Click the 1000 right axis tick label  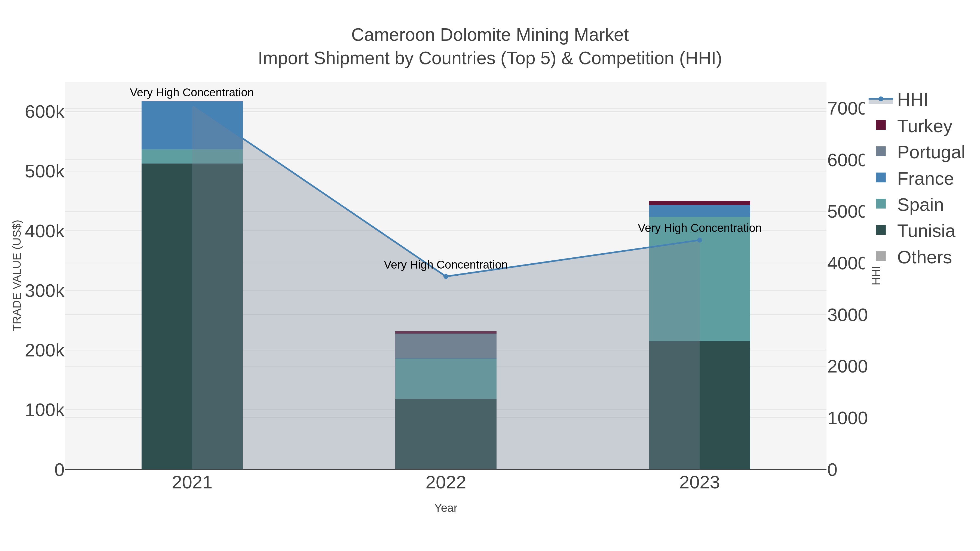pos(847,418)
